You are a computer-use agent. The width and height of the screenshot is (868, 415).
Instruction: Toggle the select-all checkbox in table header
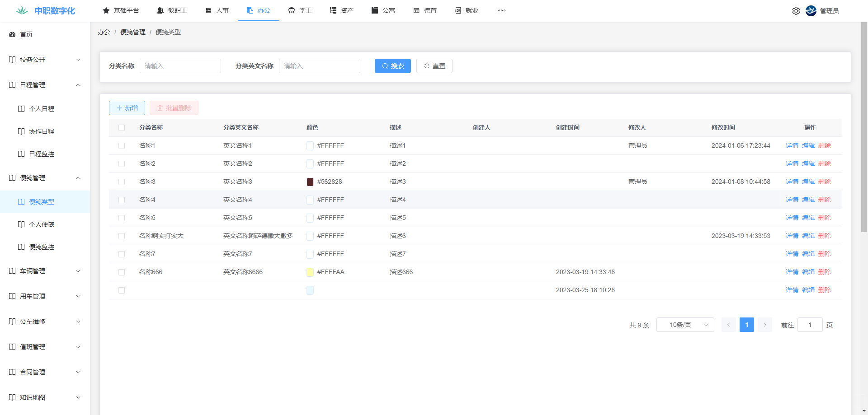click(x=122, y=128)
